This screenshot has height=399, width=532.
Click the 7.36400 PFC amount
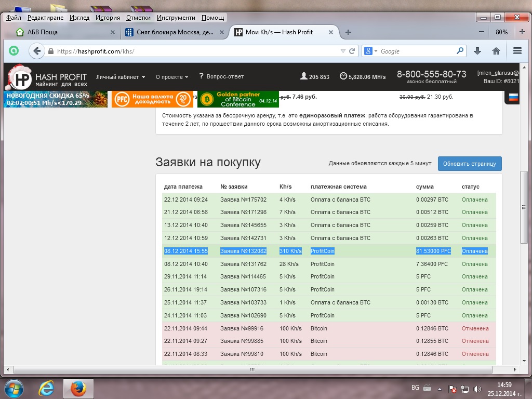point(432,264)
